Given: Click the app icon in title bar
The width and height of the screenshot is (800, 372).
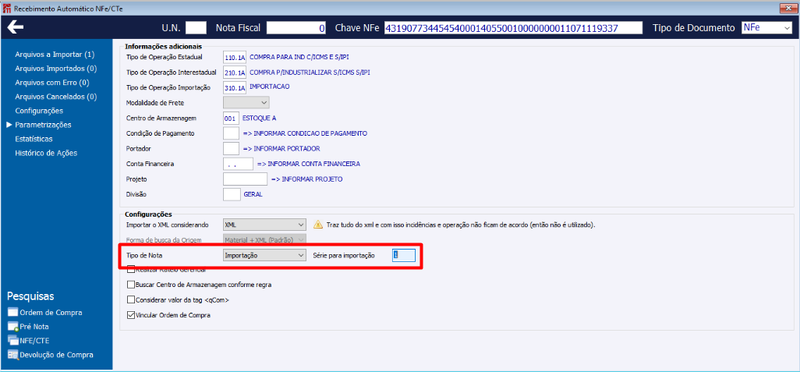Looking at the screenshot, I should point(6,9).
